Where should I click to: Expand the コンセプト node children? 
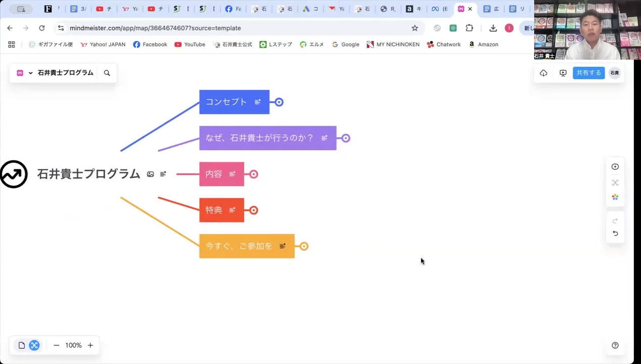pyautogui.click(x=279, y=102)
